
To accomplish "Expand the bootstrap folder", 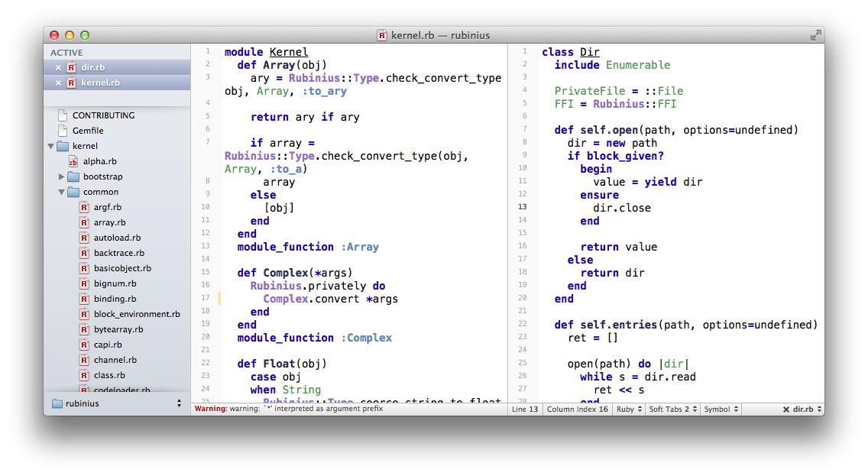I will pos(61,176).
